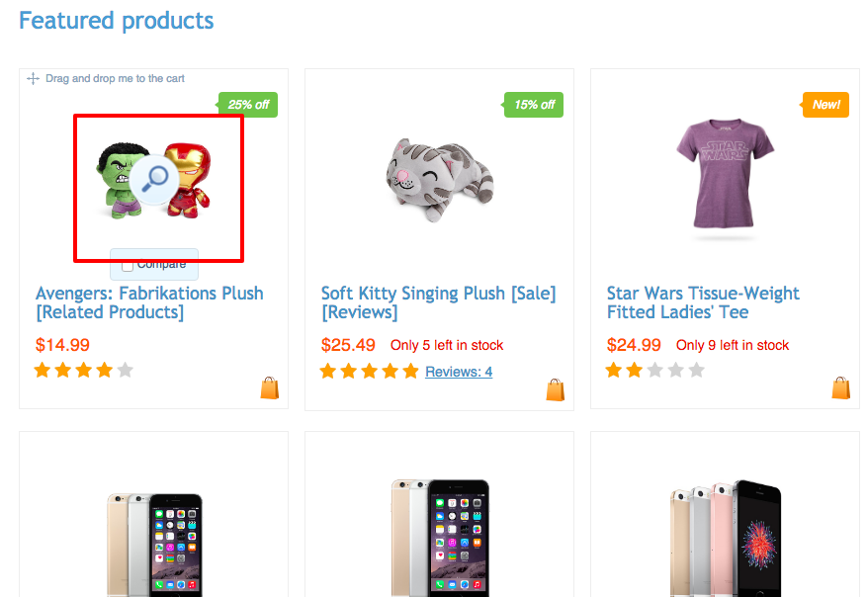Rate Avengers plush using star rating
The height and width of the screenshot is (597, 868).
coord(84,371)
